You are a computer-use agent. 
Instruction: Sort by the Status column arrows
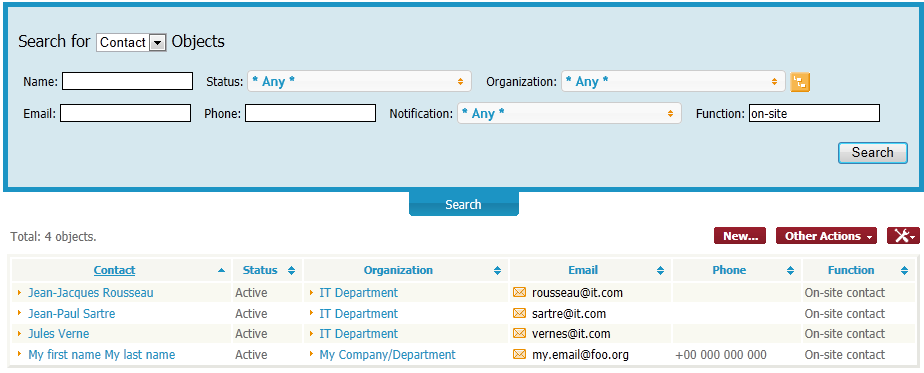click(291, 270)
